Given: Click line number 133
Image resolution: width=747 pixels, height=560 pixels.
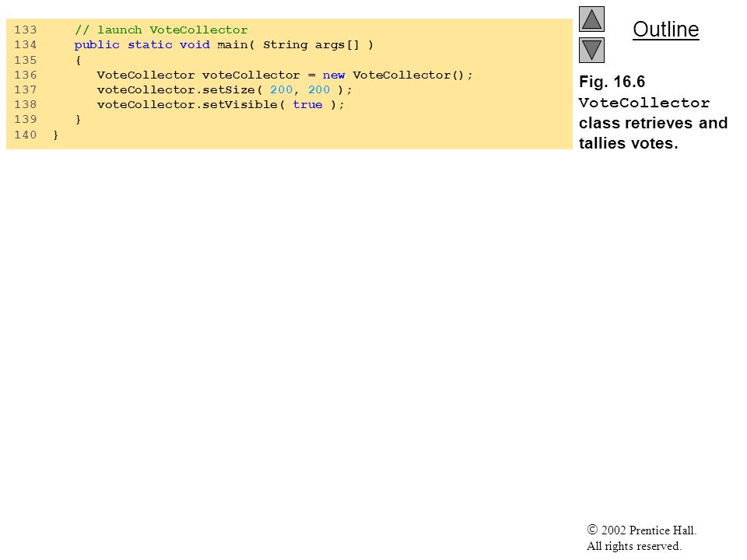Looking at the screenshot, I should pyautogui.click(x=25, y=30).
